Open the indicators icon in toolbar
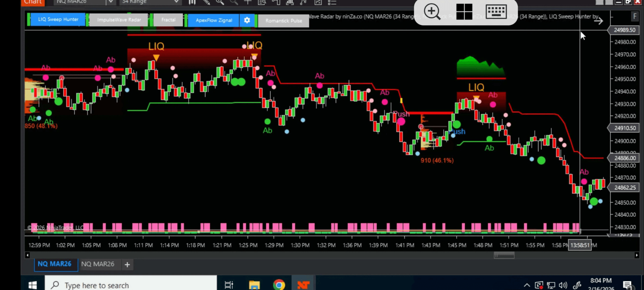The image size is (644, 290). (290, 2)
